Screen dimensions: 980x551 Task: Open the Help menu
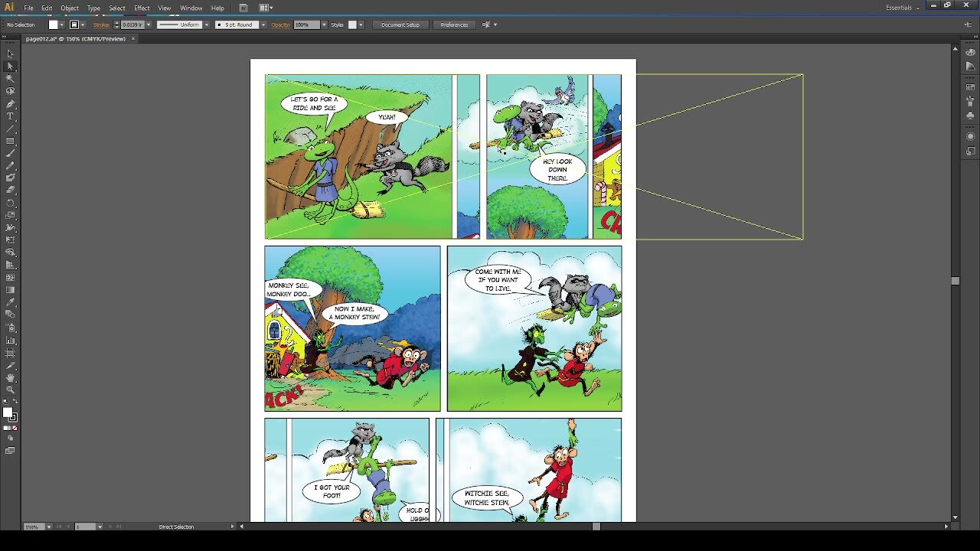(217, 8)
